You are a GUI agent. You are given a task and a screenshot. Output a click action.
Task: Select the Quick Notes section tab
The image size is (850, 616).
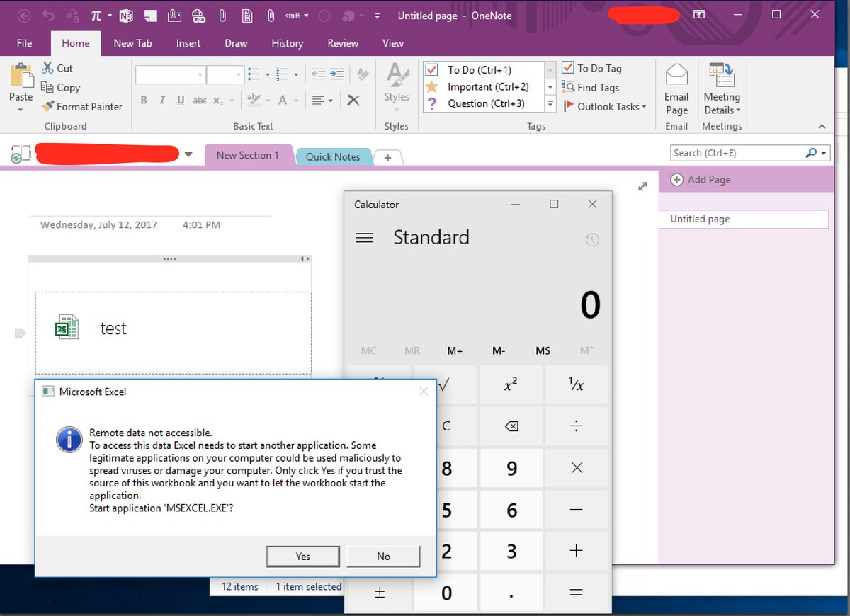[333, 156]
